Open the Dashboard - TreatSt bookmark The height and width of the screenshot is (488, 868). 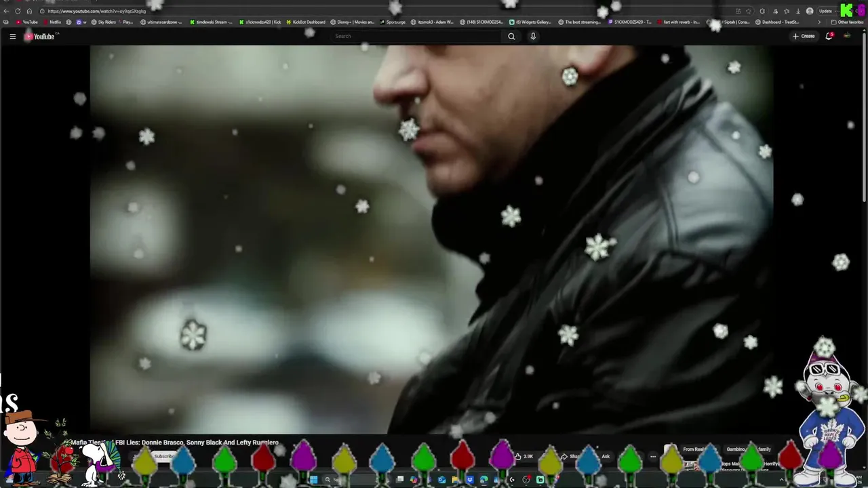(777, 22)
